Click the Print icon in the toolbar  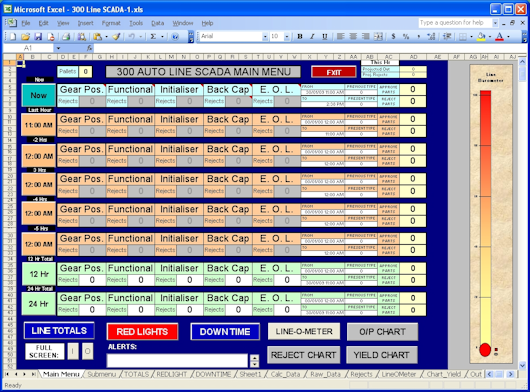pos(66,36)
